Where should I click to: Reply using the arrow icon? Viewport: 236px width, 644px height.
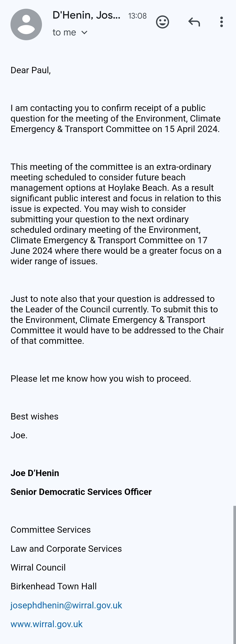[194, 22]
